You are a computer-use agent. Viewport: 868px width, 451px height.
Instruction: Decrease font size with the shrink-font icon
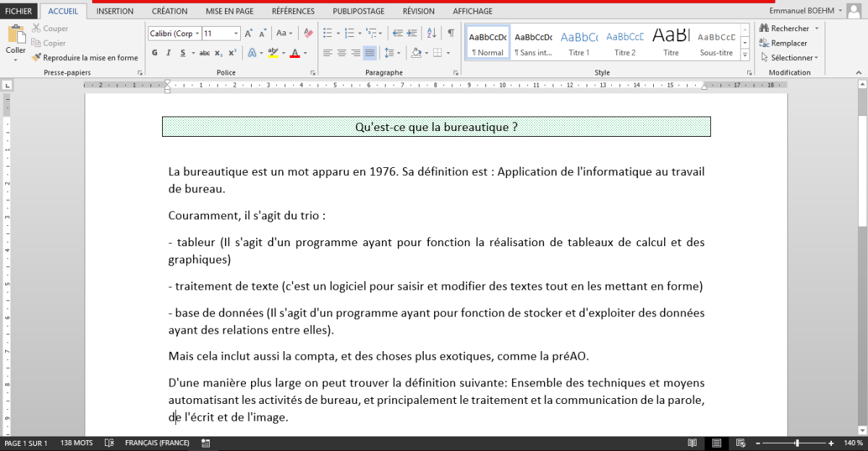pyautogui.click(x=263, y=33)
